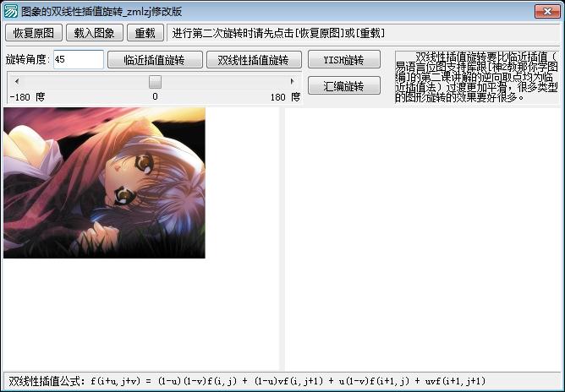Screen dimensions: 565x392
Task: Click the hint text 进行第二次旋转时请先点击
Action: click(278, 34)
